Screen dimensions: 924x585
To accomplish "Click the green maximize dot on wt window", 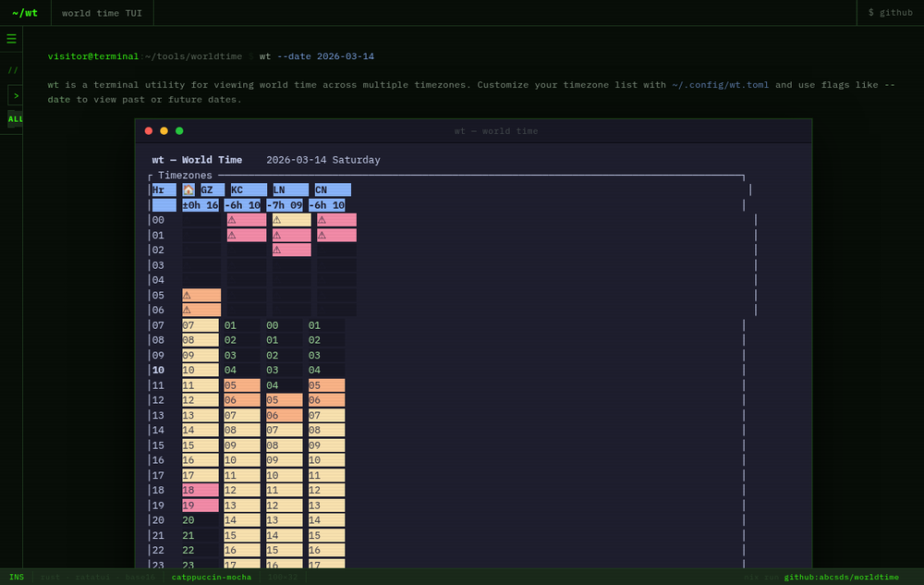I will (179, 131).
